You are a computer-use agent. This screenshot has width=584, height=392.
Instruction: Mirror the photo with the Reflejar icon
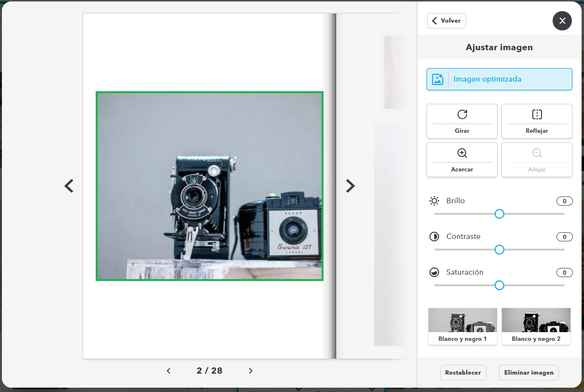coord(537,115)
